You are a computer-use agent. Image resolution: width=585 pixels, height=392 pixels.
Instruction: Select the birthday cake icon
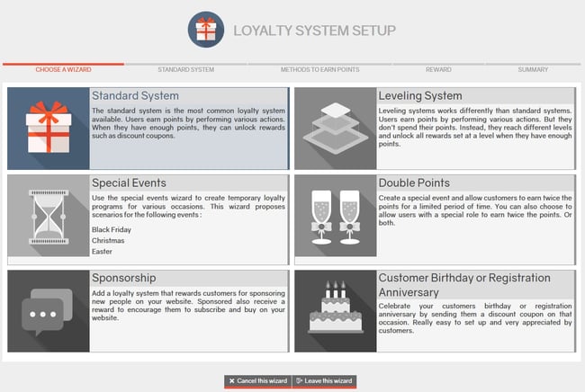click(x=336, y=311)
